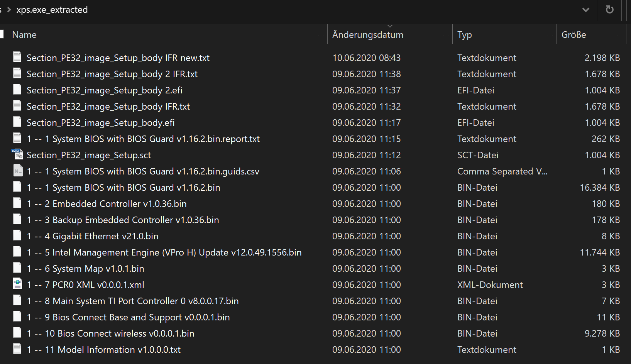631x364 pixels.
Task: Click icon of Setup_body.efi file
Action: [x=17, y=122]
